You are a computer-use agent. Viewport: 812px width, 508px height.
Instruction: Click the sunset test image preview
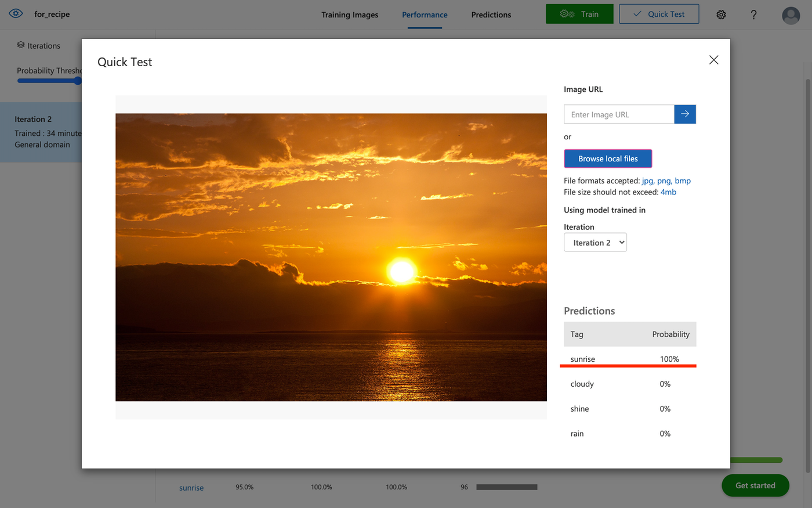click(x=331, y=257)
